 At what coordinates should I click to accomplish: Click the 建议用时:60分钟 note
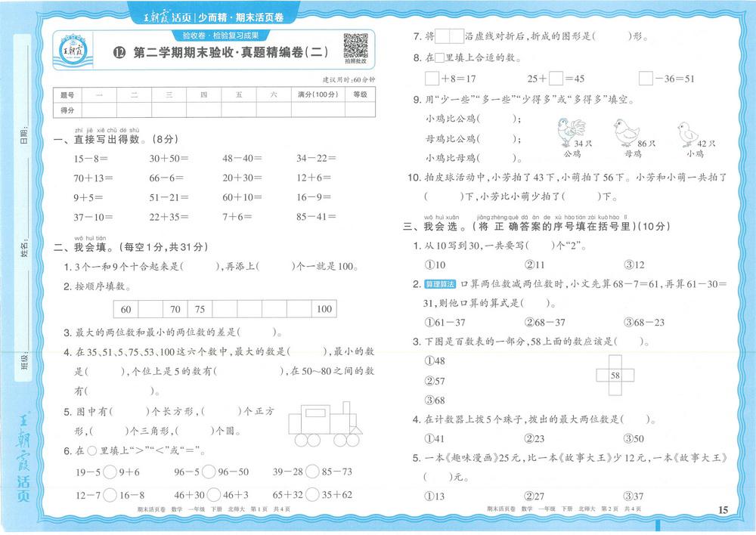pos(349,79)
